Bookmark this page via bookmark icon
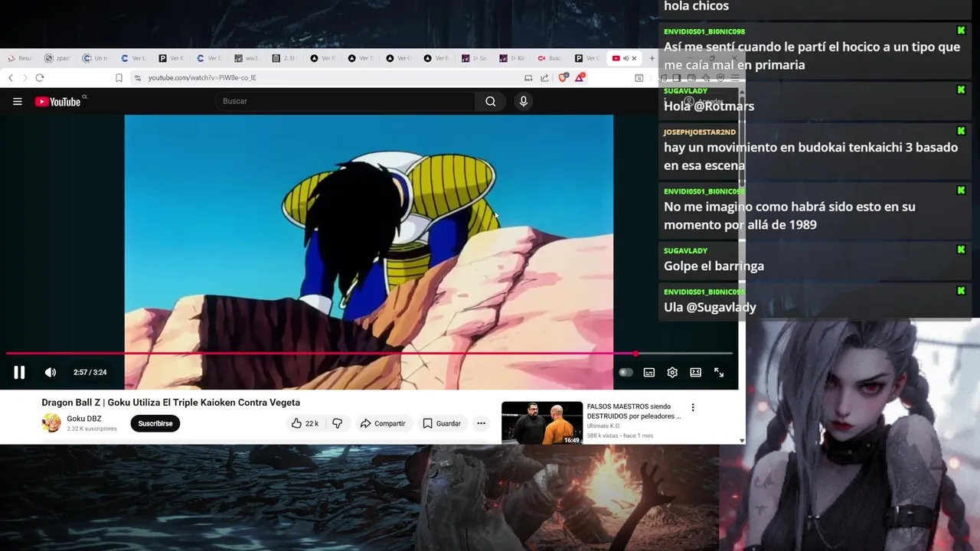The width and height of the screenshot is (980, 551). 119,77
